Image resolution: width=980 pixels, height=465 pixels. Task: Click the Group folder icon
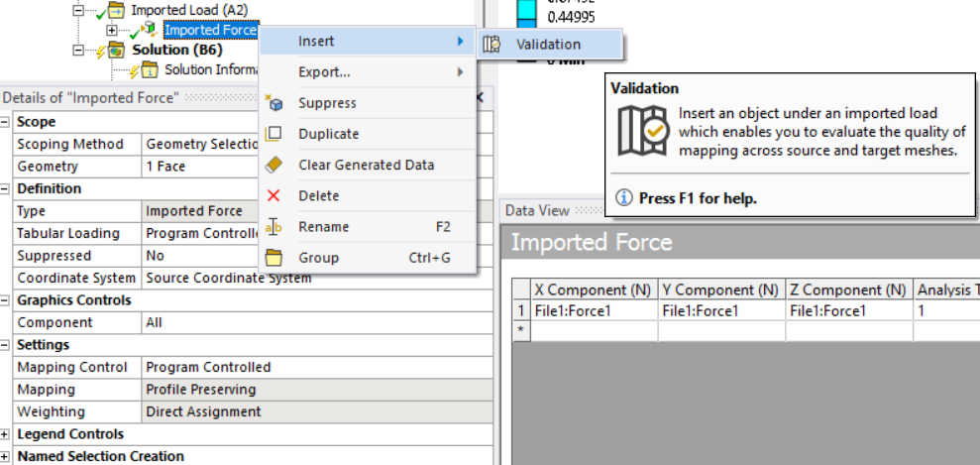coord(274,258)
